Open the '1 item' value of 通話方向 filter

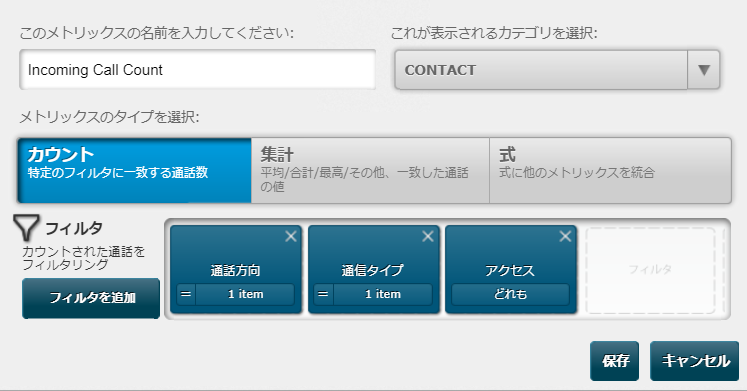(245, 294)
